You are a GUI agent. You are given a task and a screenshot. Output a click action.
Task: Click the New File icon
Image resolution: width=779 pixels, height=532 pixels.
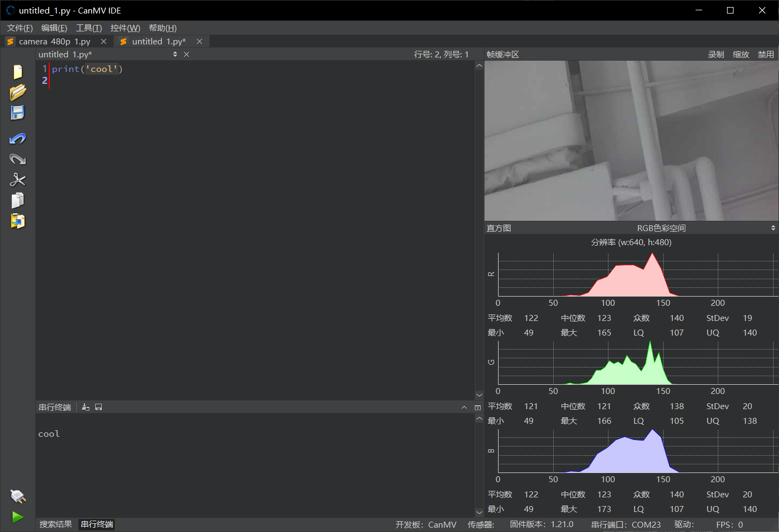point(17,72)
